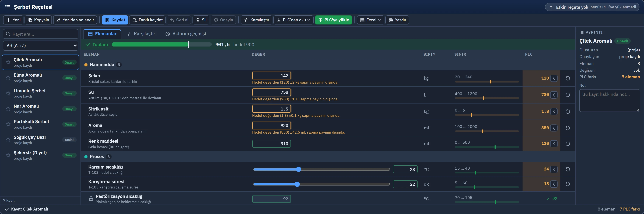Create a new recipe with Yeni

click(13, 20)
